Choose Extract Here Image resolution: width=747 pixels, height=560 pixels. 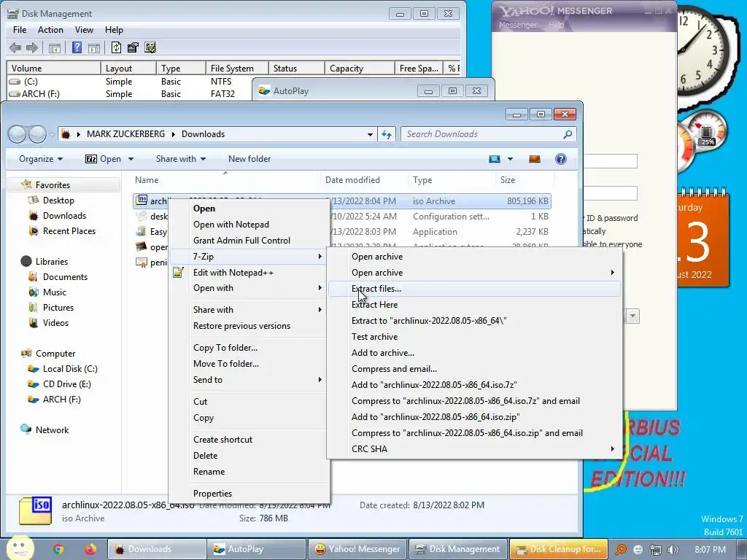pos(474,305)
